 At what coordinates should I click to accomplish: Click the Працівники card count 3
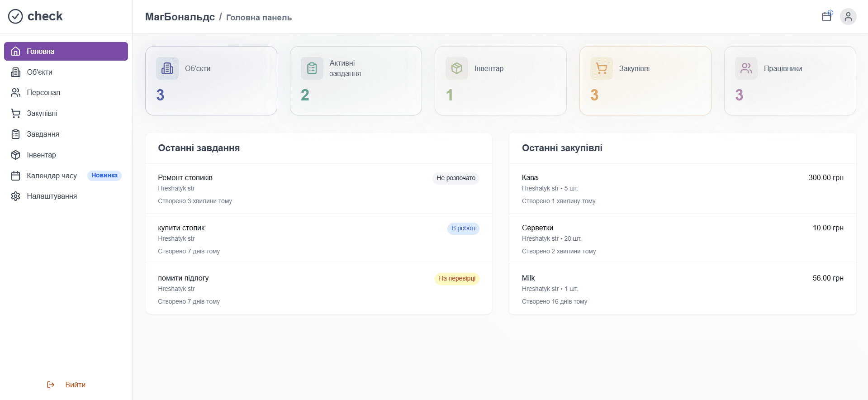pos(739,95)
